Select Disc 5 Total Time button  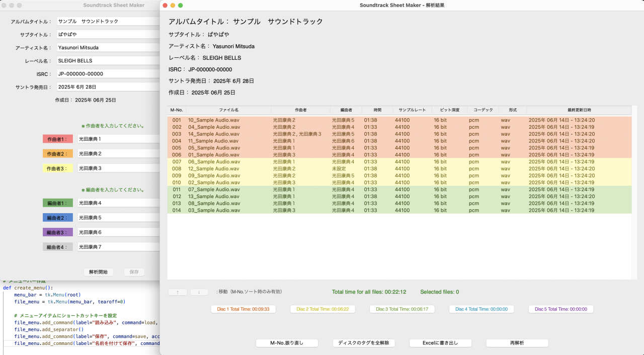click(x=561, y=309)
